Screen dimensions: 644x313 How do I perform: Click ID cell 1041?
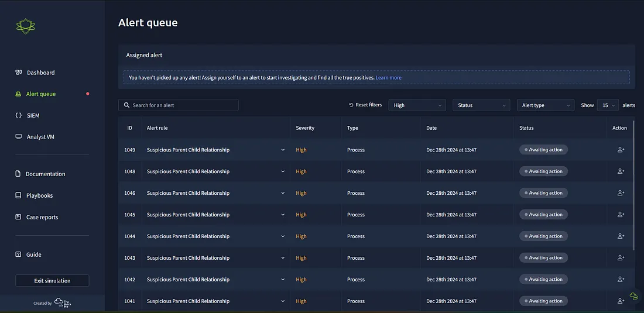tap(130, 301)
